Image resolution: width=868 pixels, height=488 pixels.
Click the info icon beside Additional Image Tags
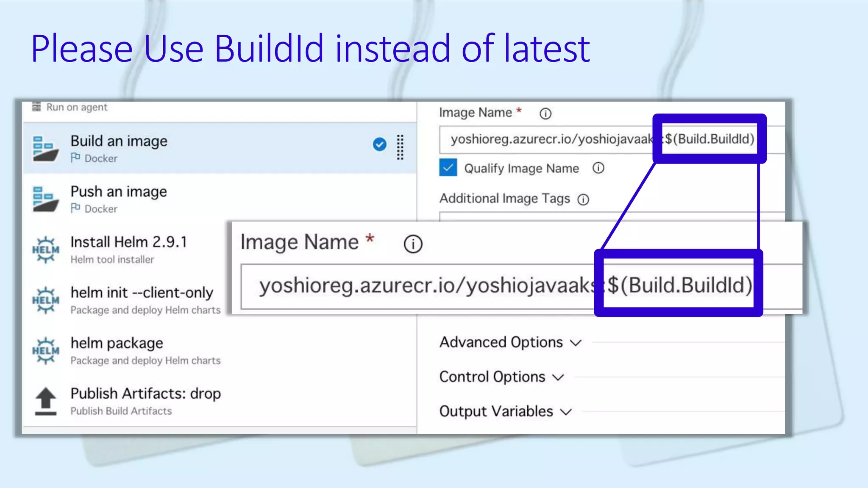583,200
